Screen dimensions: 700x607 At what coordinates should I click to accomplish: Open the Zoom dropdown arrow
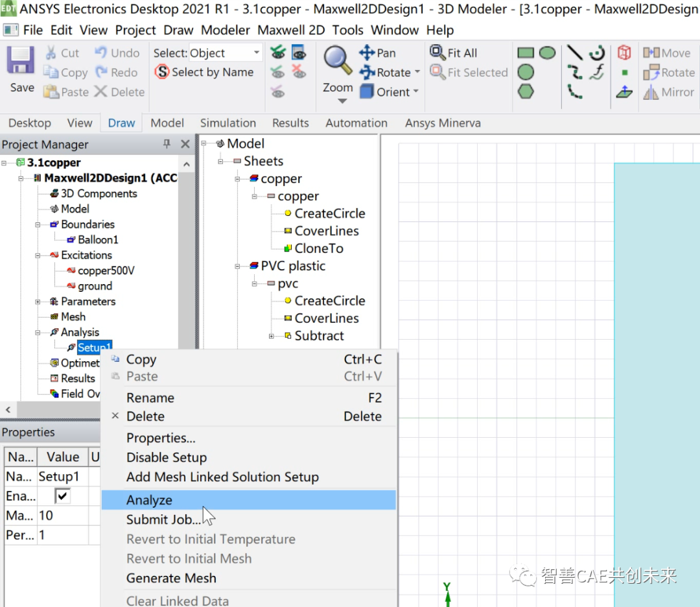342,101
